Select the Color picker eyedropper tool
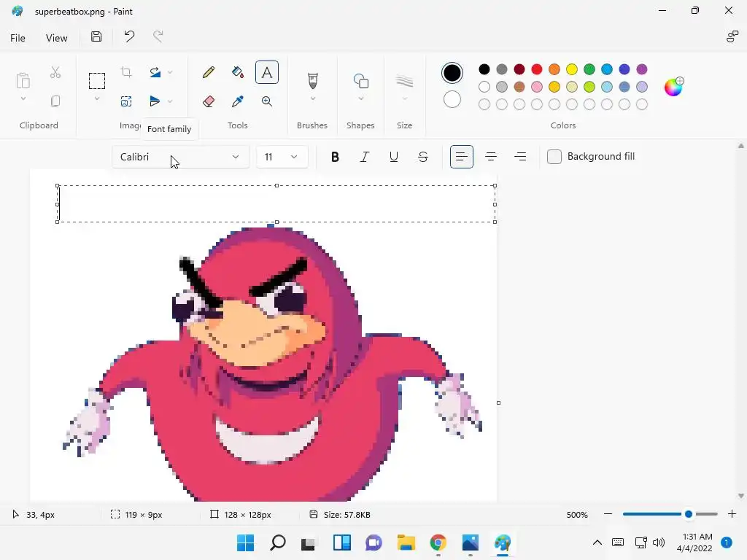This screenshot has width=747, height=560. tap(237, 101)
